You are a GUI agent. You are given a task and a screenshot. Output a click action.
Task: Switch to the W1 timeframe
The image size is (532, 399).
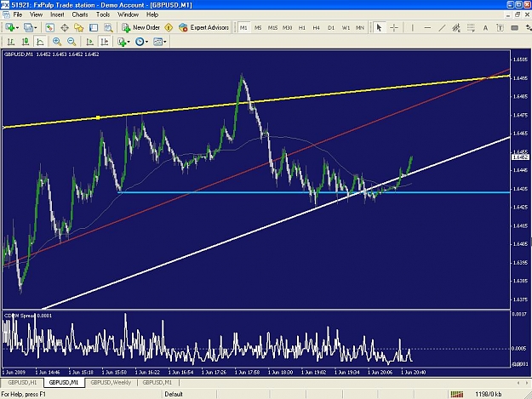tap(346, 28)
